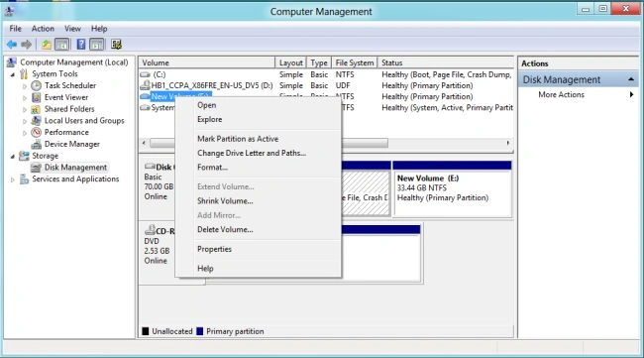
Task: Open the Help menu in the menu bar
Action: [99, 29]
